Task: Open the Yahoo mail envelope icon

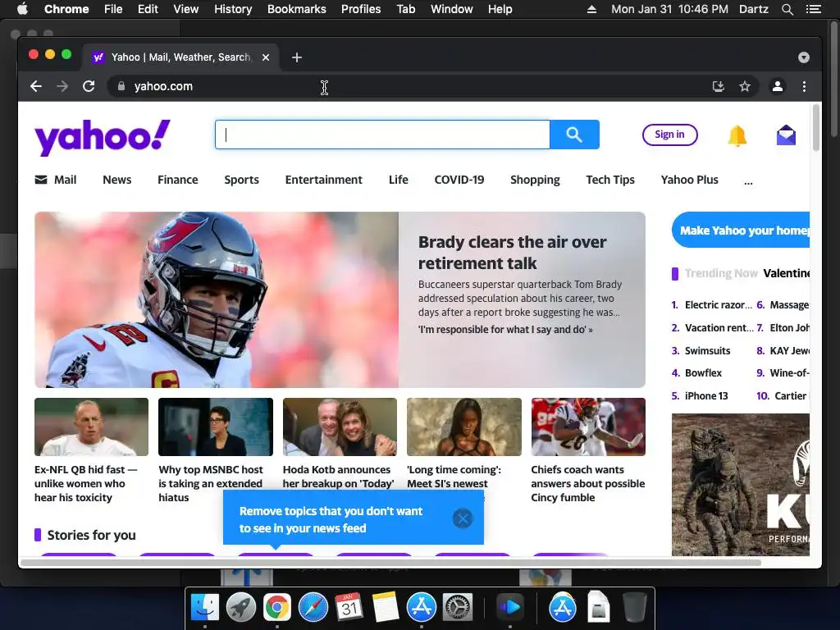Action: pyautogui.click(x=786, y=135)
